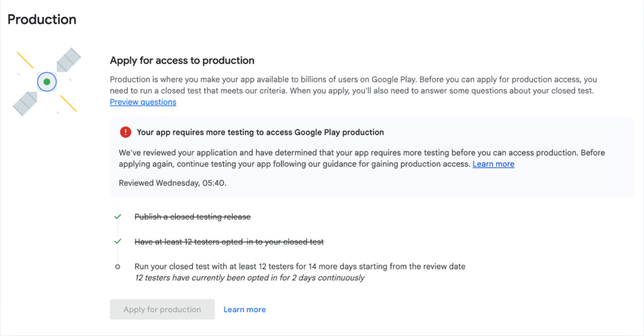Click the red error alert icon
This screenshot has height=336, width=644.
tap(125, 132)
